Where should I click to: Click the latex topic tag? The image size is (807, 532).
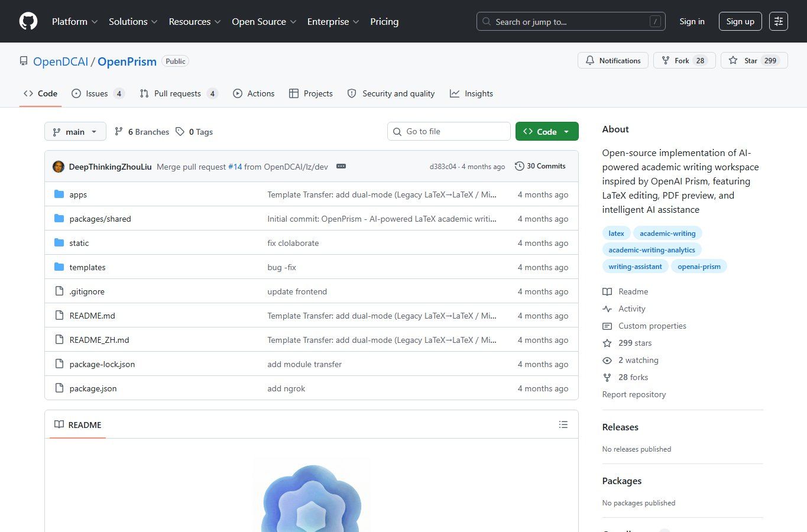pyautogui.click(x=616, y=233)
